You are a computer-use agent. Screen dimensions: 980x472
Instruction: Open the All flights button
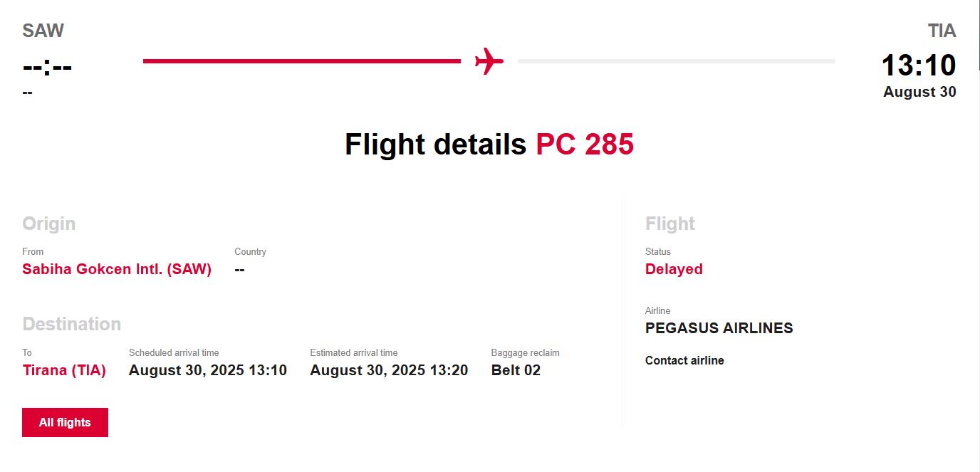coord(65,422)
